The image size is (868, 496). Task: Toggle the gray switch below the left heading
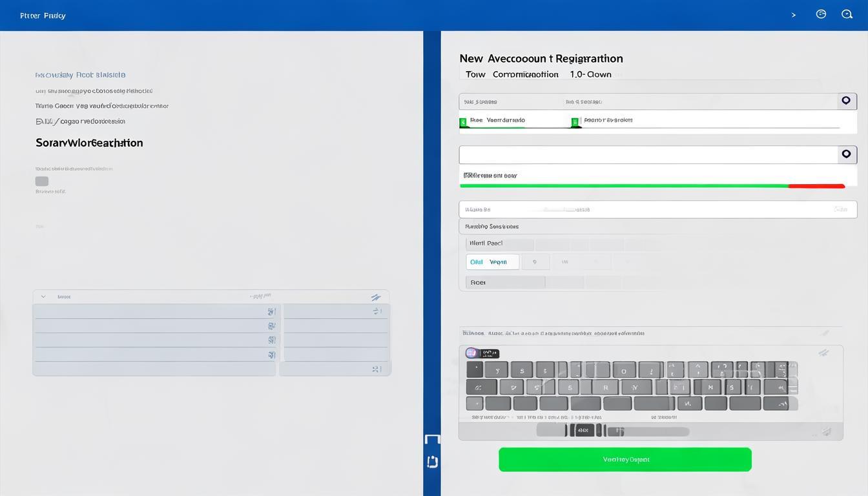click(42, 181)
